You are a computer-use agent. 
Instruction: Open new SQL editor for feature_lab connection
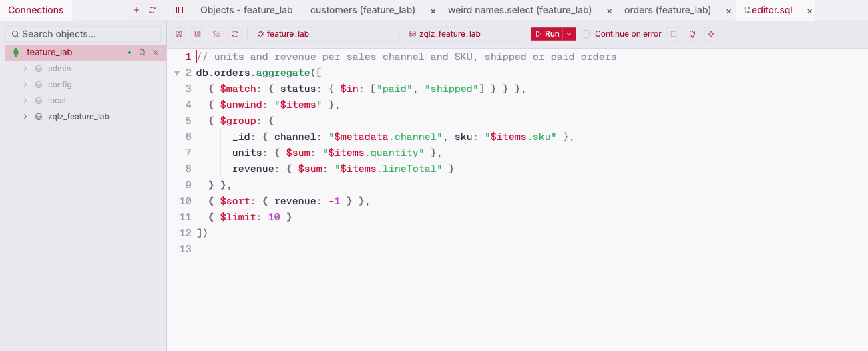(x=142, y=53)
